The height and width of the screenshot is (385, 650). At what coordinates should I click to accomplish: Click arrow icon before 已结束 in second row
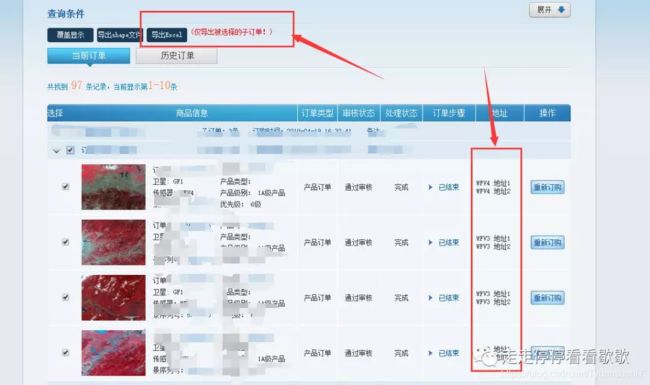(x=430, y=242)
